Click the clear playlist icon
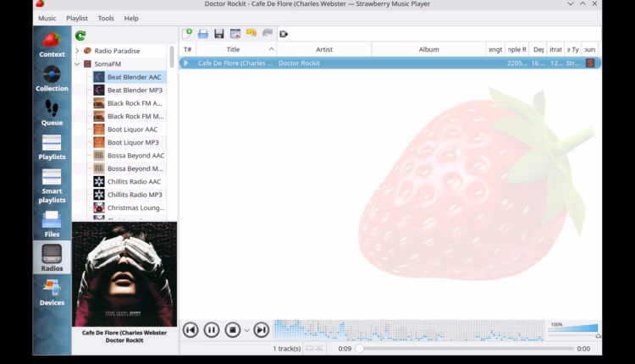This screenshot has height=364, width=635. point(284,34)
